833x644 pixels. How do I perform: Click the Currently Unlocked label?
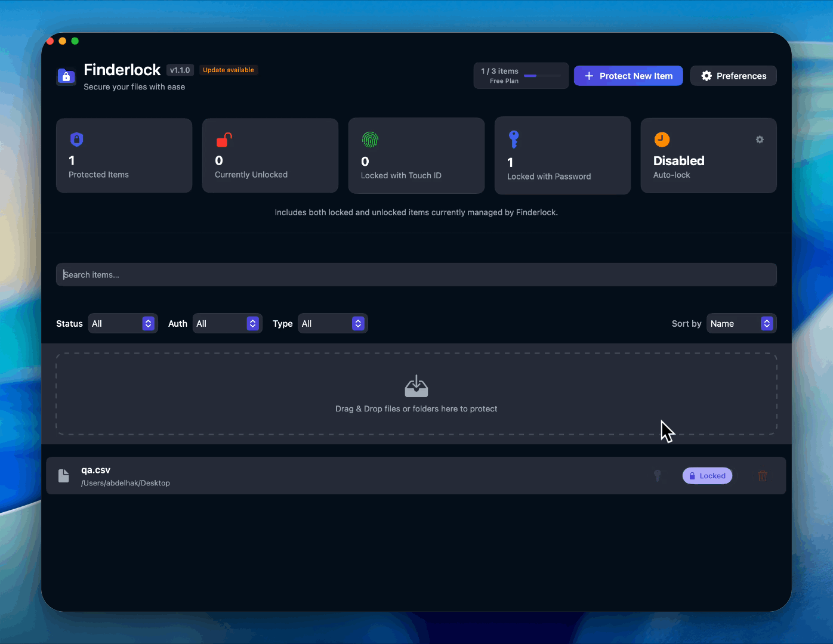pyautogui.click(x=251, y=175)
